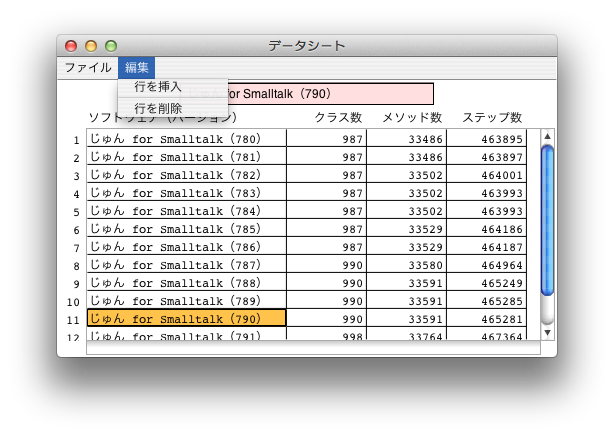The width and height of the screenshot is (614, 436).
Task: Zoom window with the green button
Action: pyautogui.click(x=111, y=46)
